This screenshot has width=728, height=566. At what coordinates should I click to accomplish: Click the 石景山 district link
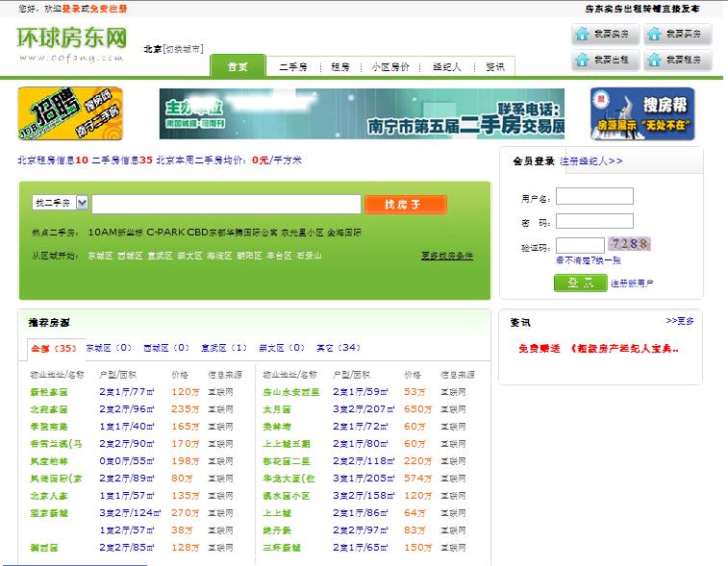click(309, 256)
